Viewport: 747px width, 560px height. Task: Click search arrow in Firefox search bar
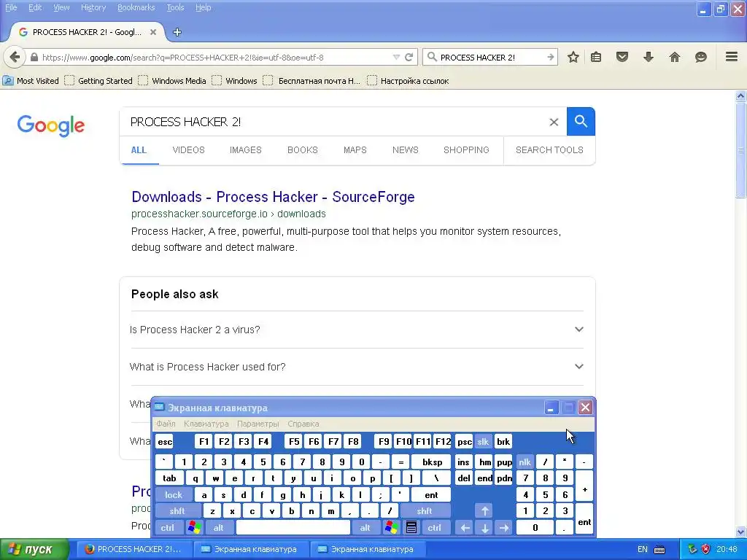550,57
